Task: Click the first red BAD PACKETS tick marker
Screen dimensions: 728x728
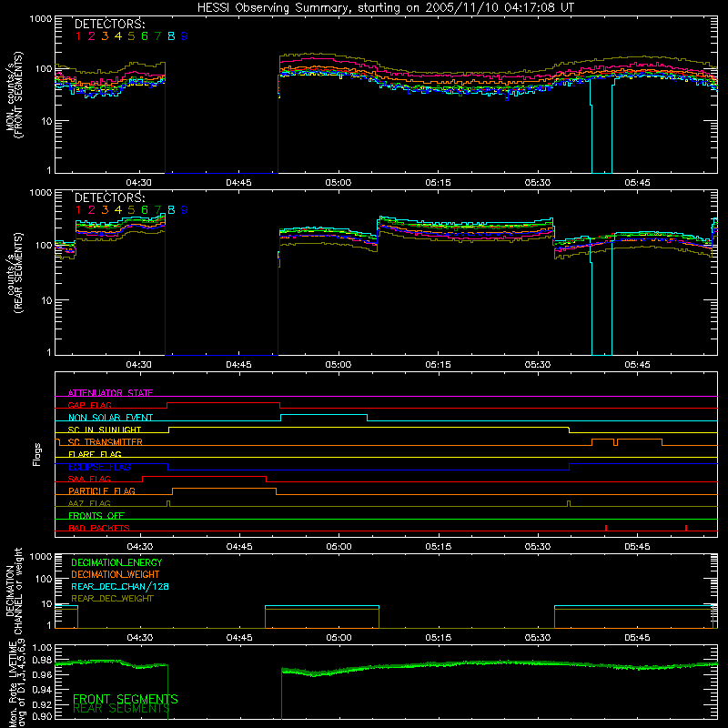Action: (606, 528)
